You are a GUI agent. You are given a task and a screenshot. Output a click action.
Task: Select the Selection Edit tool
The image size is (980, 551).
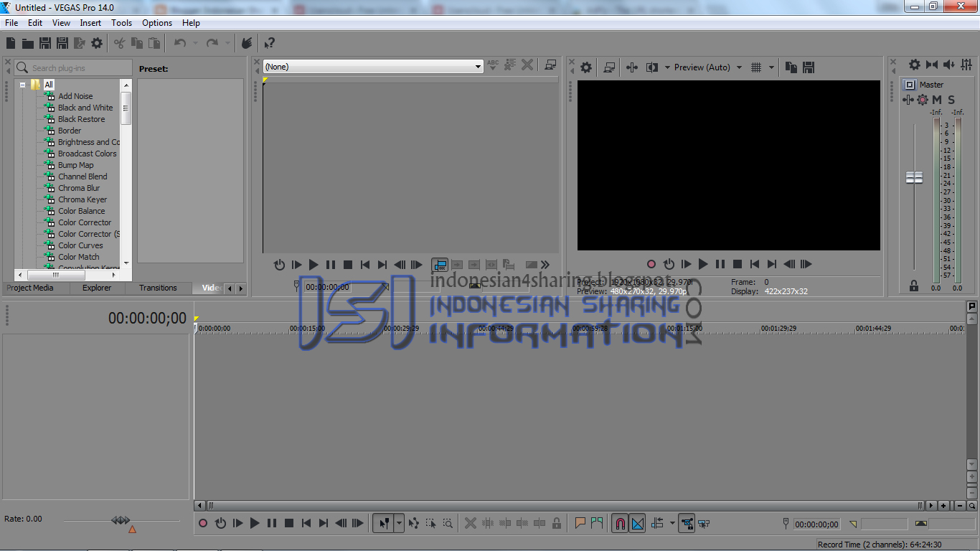click(x=431, y=524)
